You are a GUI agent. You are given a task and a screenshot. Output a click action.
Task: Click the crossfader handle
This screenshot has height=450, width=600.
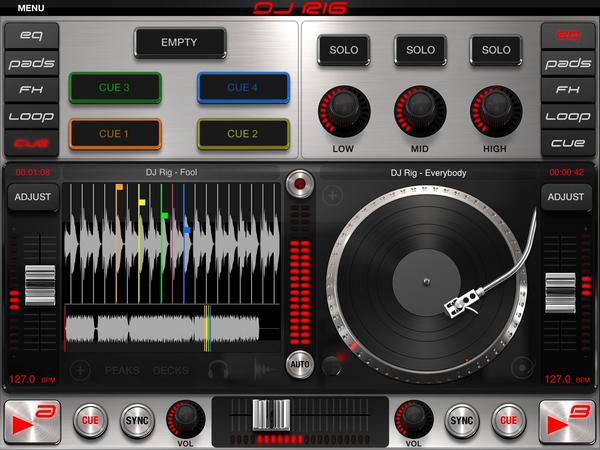coord(272,415)
